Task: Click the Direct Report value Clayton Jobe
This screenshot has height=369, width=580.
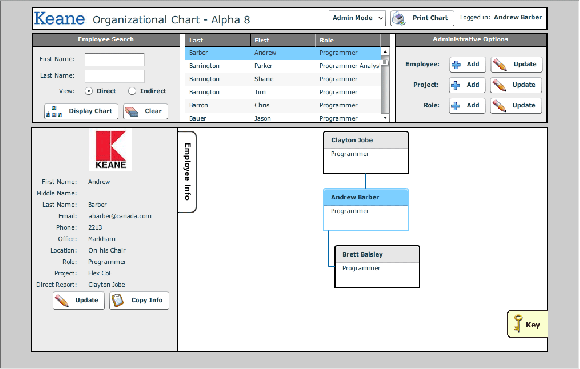Action: [x=107, y=285]
